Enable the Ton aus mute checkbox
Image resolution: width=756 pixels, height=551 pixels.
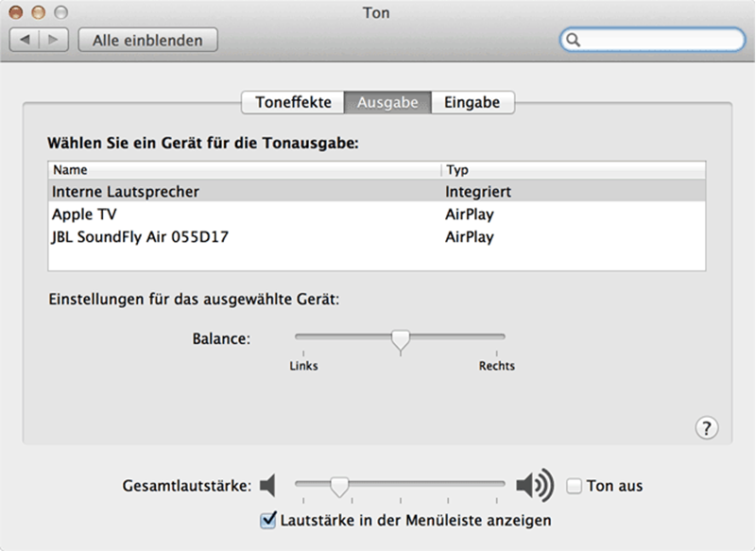(x=574, y=486)
